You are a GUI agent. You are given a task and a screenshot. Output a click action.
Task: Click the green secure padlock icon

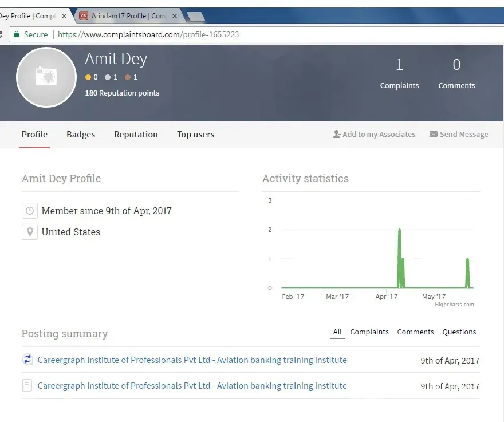click(17, 34)
